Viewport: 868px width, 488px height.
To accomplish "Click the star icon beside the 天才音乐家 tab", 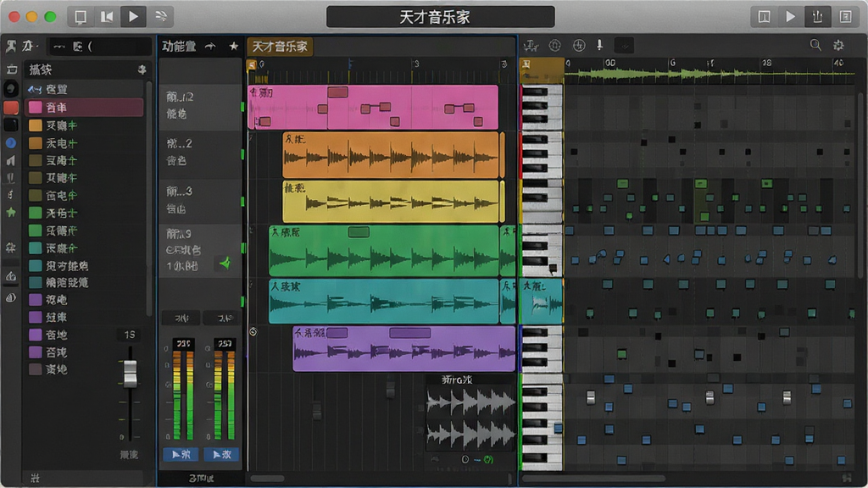I will click(234, 46).
